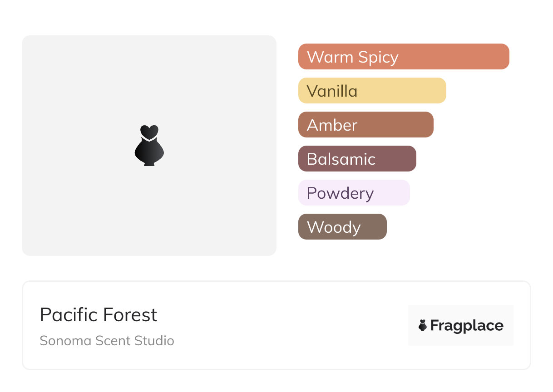Click the word 'Vanilla'
This screenshot has width=553, height=392.
[332, 91]
